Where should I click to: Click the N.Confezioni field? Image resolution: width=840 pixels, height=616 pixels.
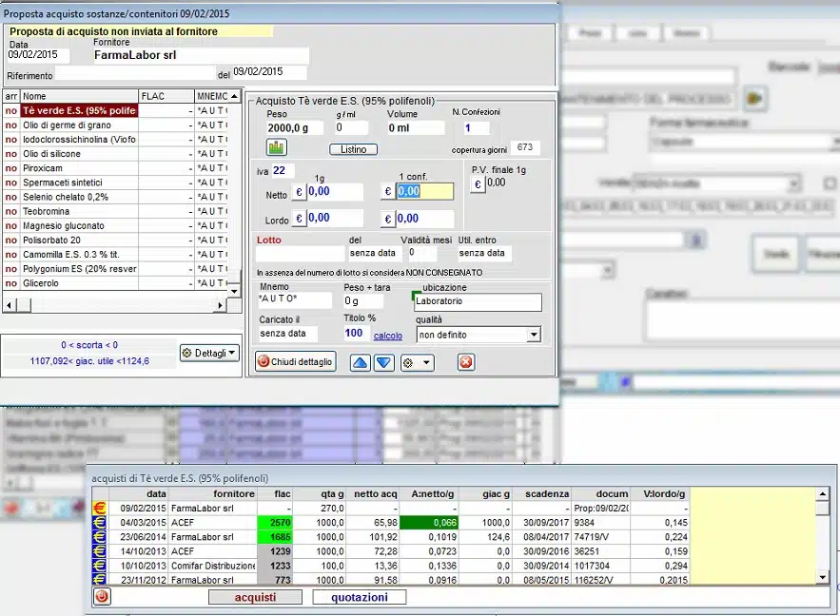[x=476, y=128]
